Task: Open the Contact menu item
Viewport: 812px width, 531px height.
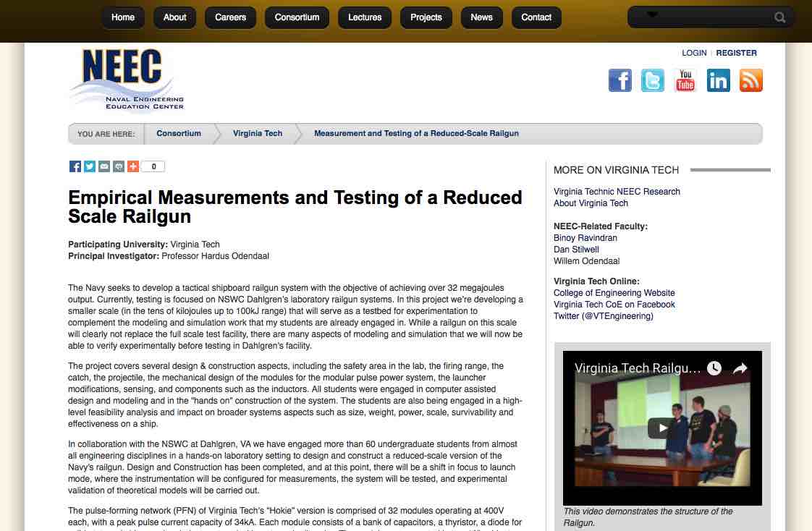Action: pyautogui.click(x=536, y=17)
